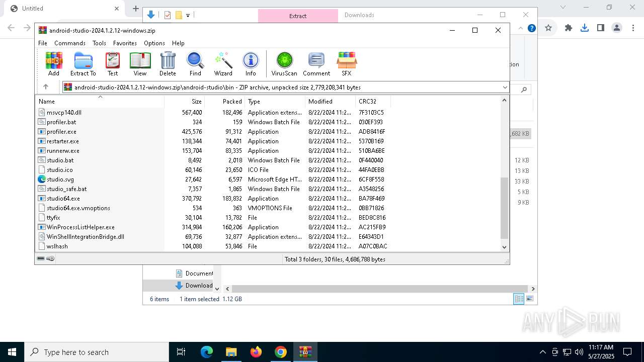Click WinRAR taskbar icon

coord(305,352)
